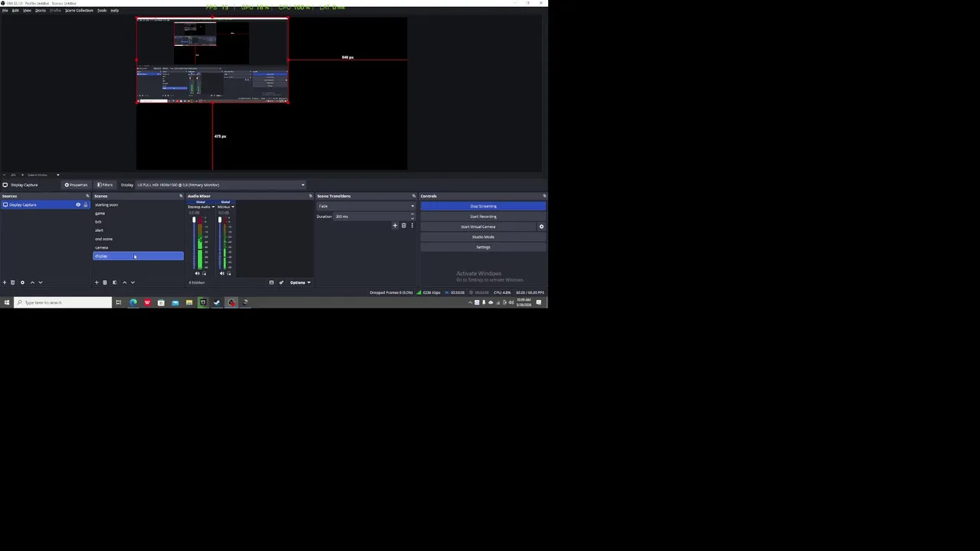
Task: Toggle the Display Capture lock icon
Action: click(86, 204)
